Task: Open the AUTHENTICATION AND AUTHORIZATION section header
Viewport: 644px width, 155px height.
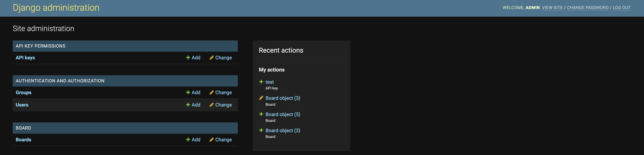Action: [60, 81]
